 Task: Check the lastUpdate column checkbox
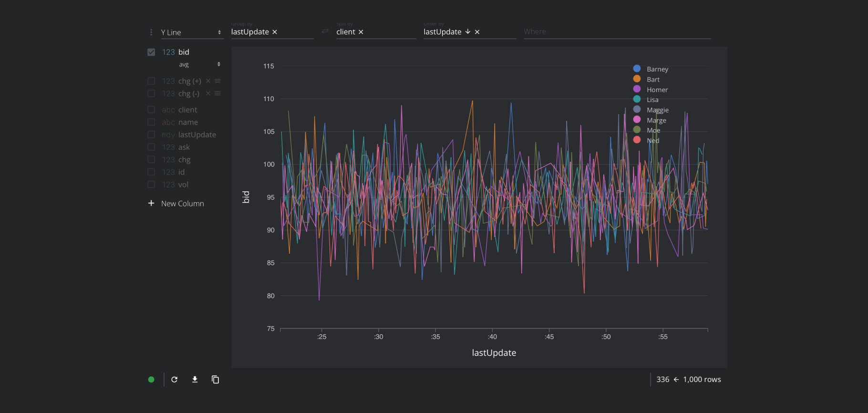pos(151,134)
